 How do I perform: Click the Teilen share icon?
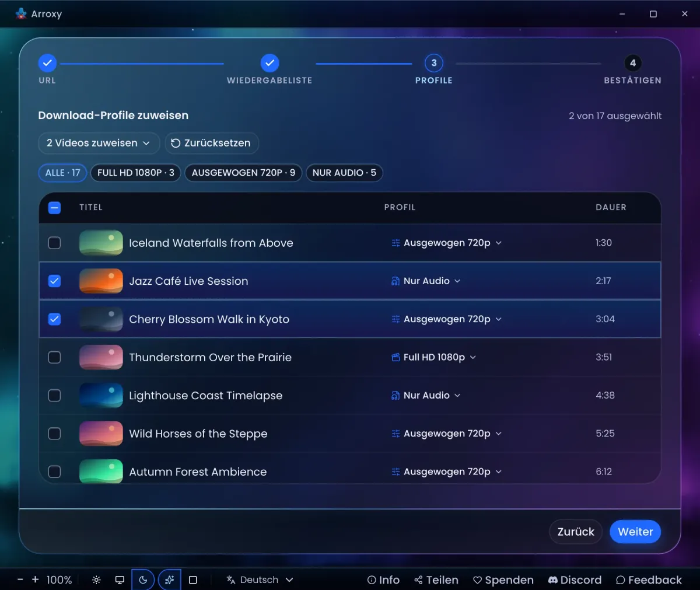click(x=418, y=580)
